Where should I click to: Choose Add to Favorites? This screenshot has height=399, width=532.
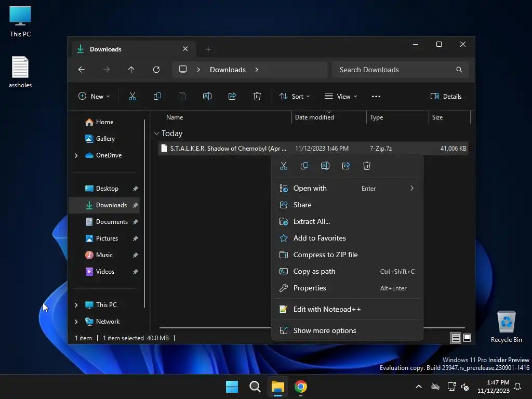pyautogui.click(x=347, y=238)
